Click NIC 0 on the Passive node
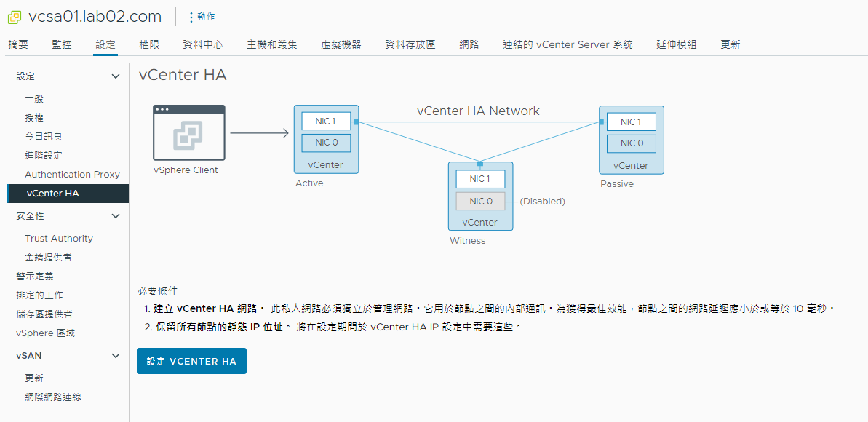 (x=631, y=143)
